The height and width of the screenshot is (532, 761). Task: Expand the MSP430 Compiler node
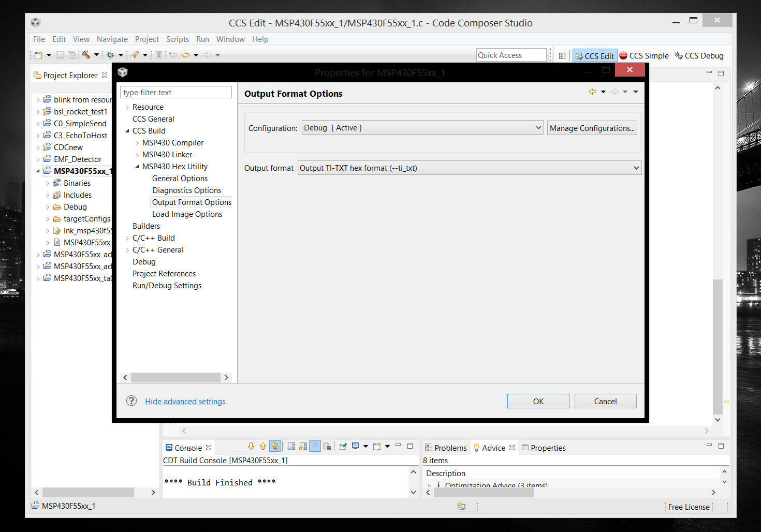coord(137,143)
